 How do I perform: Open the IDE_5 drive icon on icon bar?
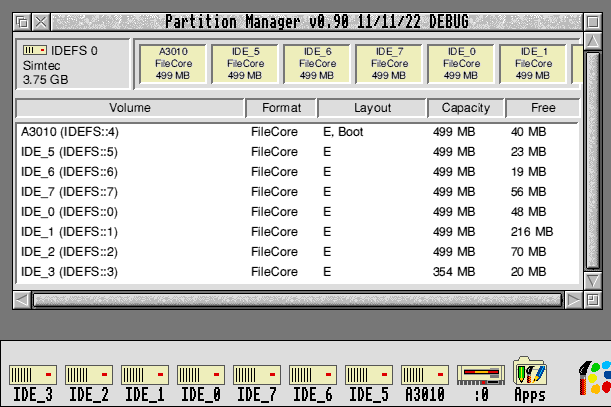click(369, 383)
